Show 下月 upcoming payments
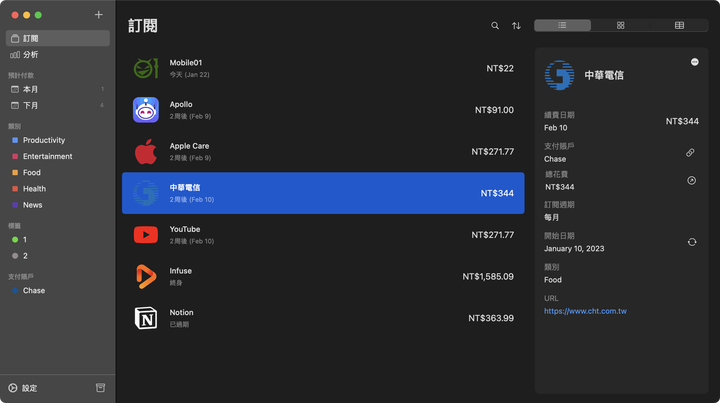This screenshot has width=720, height=403. 58,105
